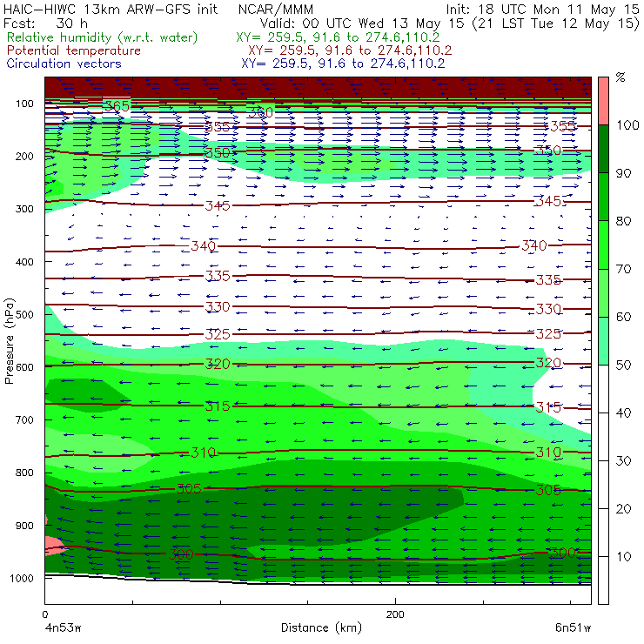Click the 'Pressure (hPa)' axis title
The height and width of the screenshot is (644, 644).
point(10,341)
